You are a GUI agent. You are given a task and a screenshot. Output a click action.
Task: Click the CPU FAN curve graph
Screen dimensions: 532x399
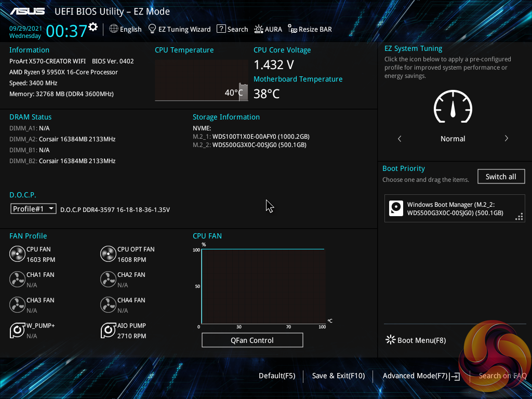click(x=263, y=286)
